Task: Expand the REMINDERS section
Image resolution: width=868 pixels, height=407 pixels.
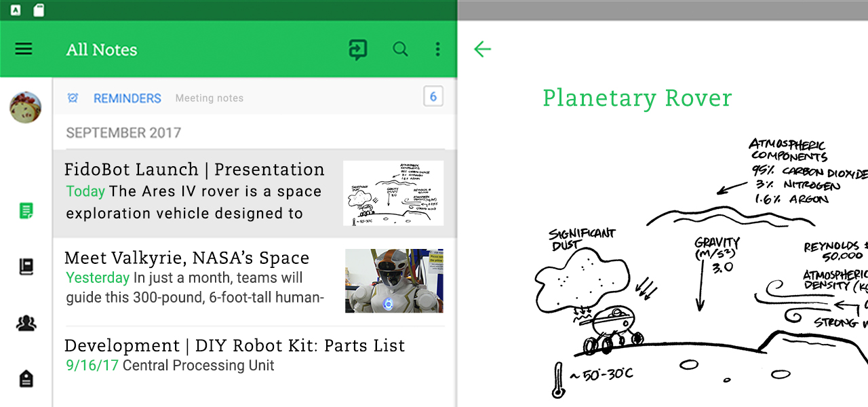Action: point(127,98)
